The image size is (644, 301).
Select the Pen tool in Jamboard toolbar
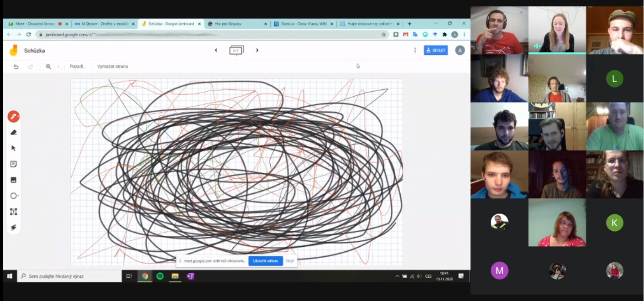(x=13, y=117)
